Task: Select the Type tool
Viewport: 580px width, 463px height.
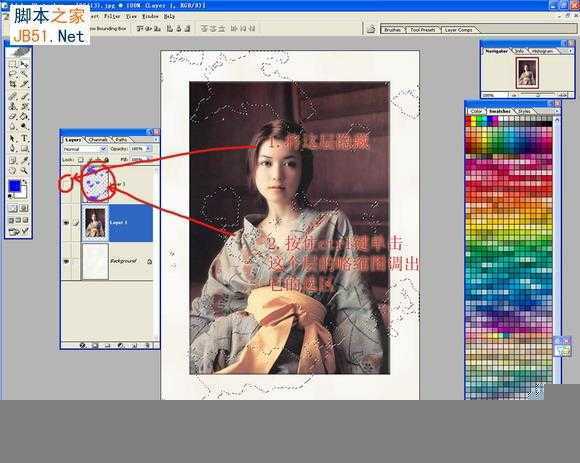Action: [x=24, y=138]
